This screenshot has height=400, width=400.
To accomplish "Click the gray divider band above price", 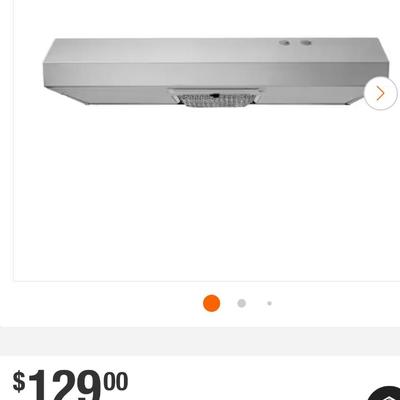I will coord(200,341).
